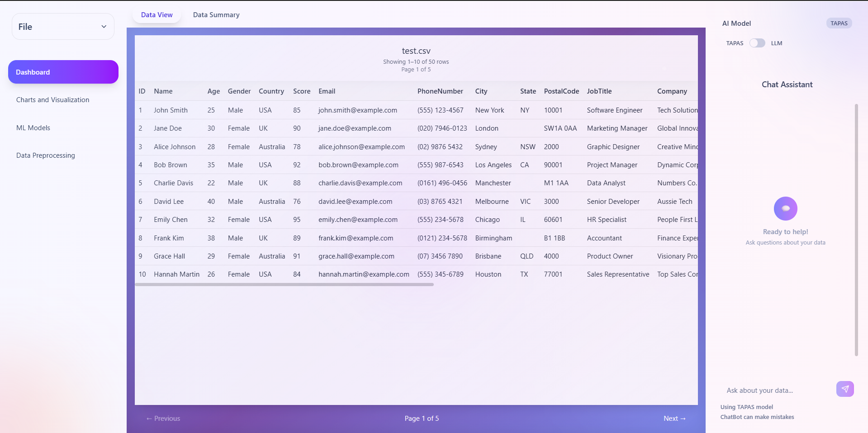The height and width of the screenshot is (433, 868).
Task: Click the Name column header
Action: pyautogui.click(x=163, y=91)
